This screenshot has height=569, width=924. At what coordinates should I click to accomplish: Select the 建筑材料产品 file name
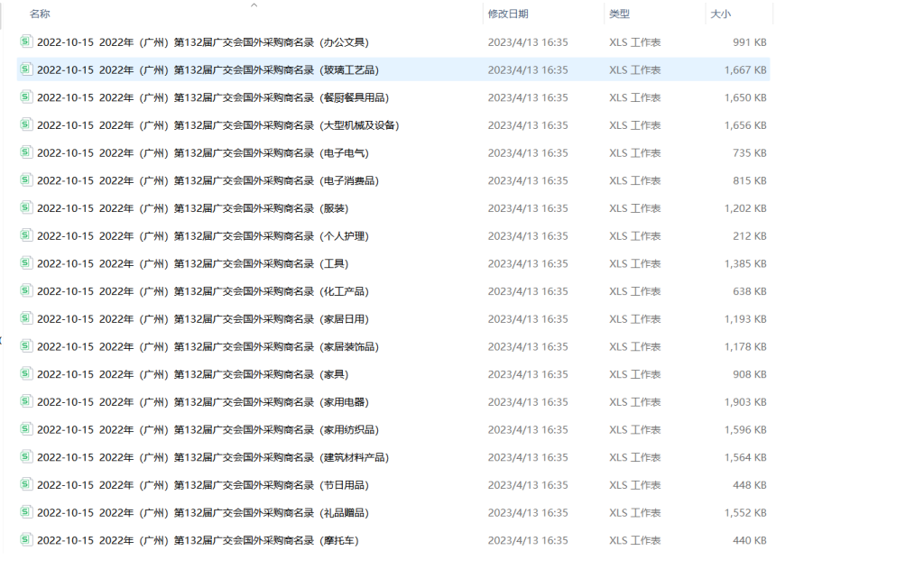coord(213,457)
